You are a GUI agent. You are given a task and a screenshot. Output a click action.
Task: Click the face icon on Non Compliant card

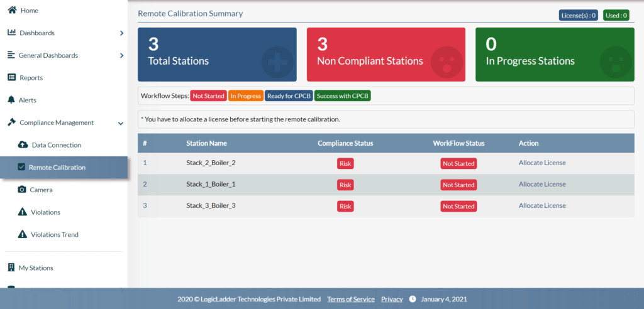(447, 62)
